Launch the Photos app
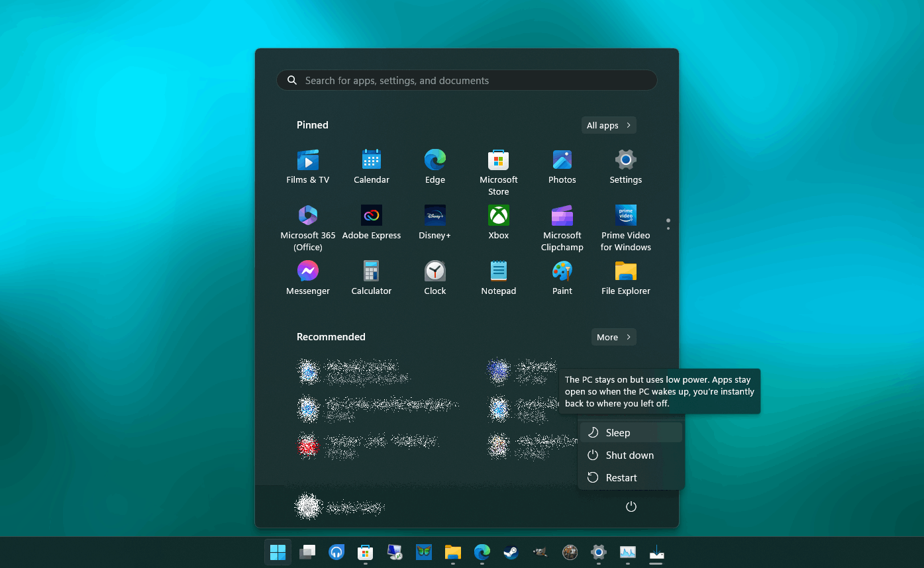This screenshot has height=568, width=924. click(x=562, y=167)
